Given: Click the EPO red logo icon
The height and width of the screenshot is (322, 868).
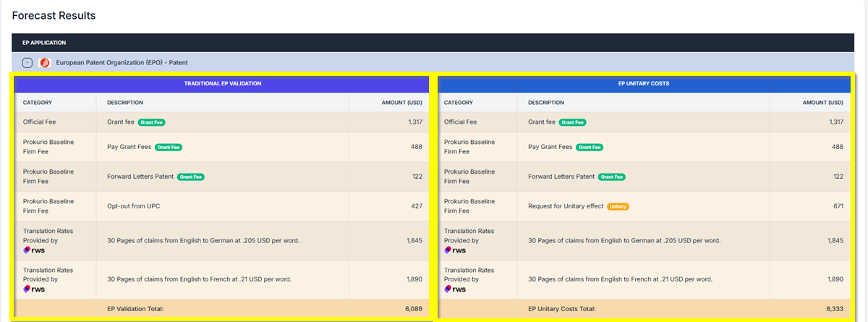Looking at the screenshot, I should pyautogui.click(x=44, y=63).
